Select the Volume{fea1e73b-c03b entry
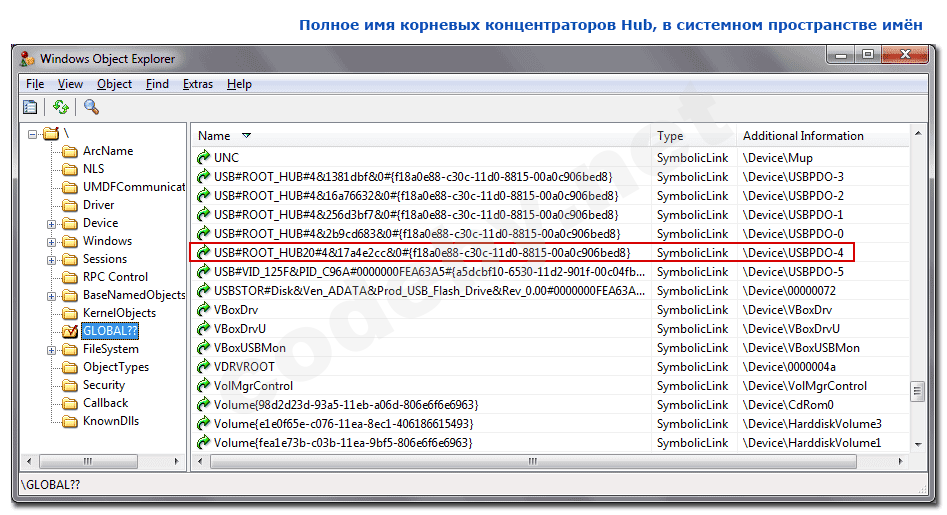The width and height of the screenshot is (947, 515). coord(343,443)
